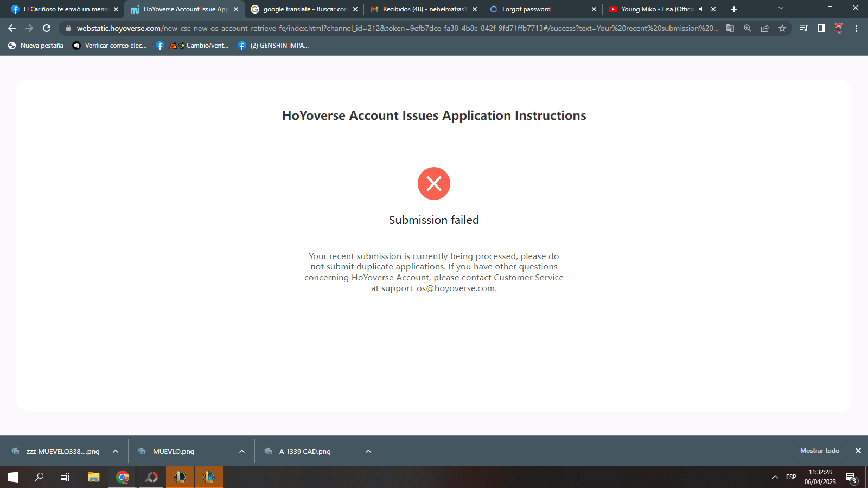Open Nueva pestaña bookmark
Image resolution: width=868 pixels, height=488 pixels.
(36, 46)
